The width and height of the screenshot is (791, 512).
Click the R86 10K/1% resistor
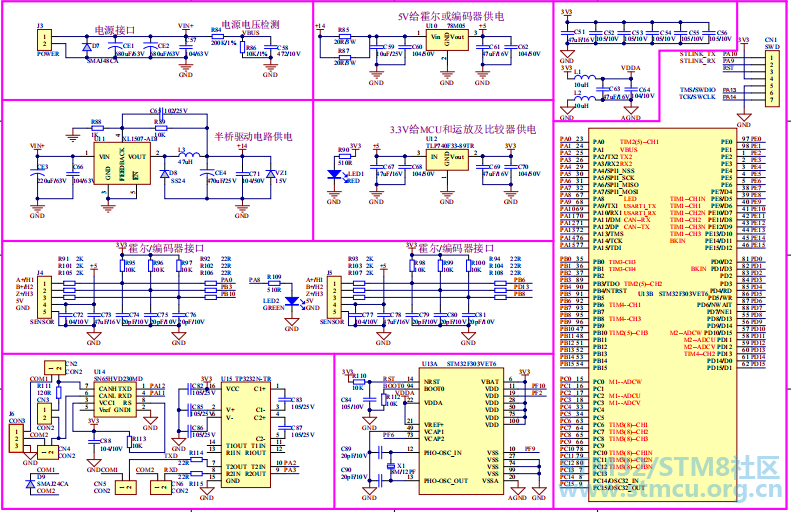[243, 48]
